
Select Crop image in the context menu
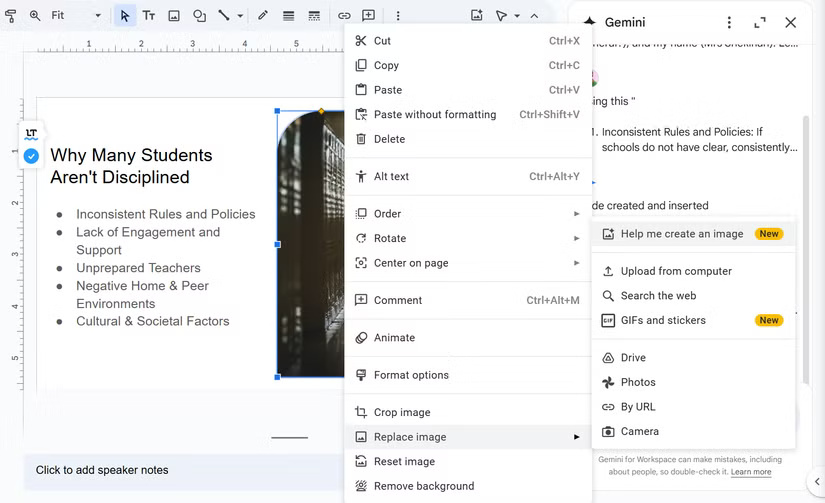[401, 412]
